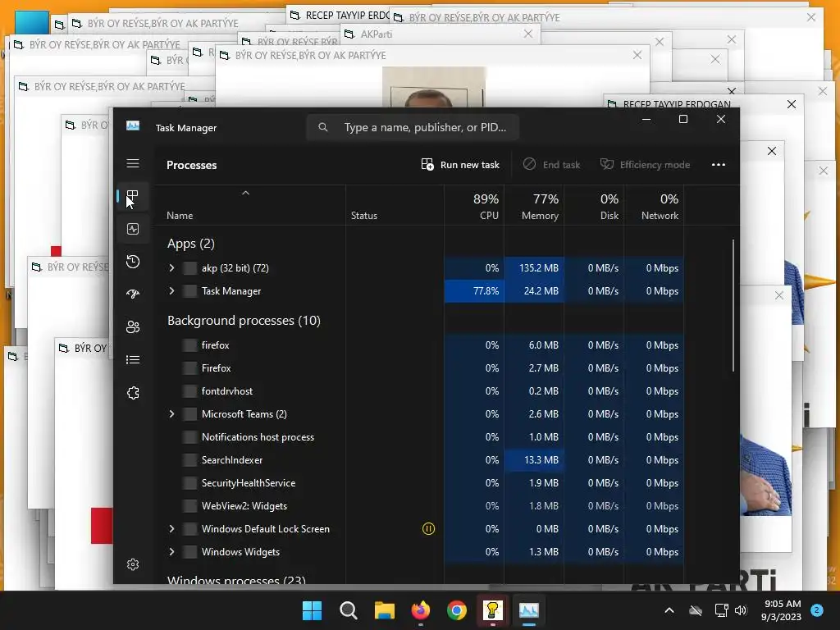Click the 135.2 MB memory value for akp
This screenshot has height=630, width=840.
pyautogui.click(x=534, y=268)
